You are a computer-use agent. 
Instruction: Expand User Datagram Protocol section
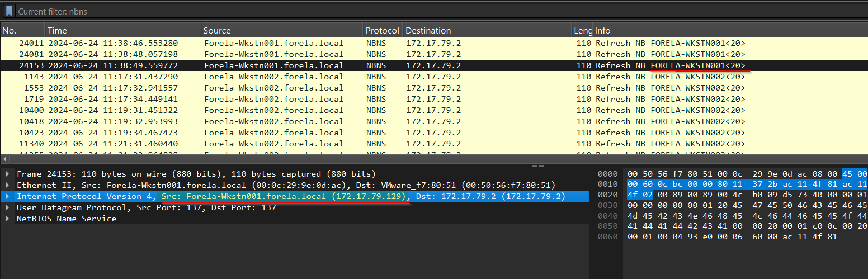7,207
